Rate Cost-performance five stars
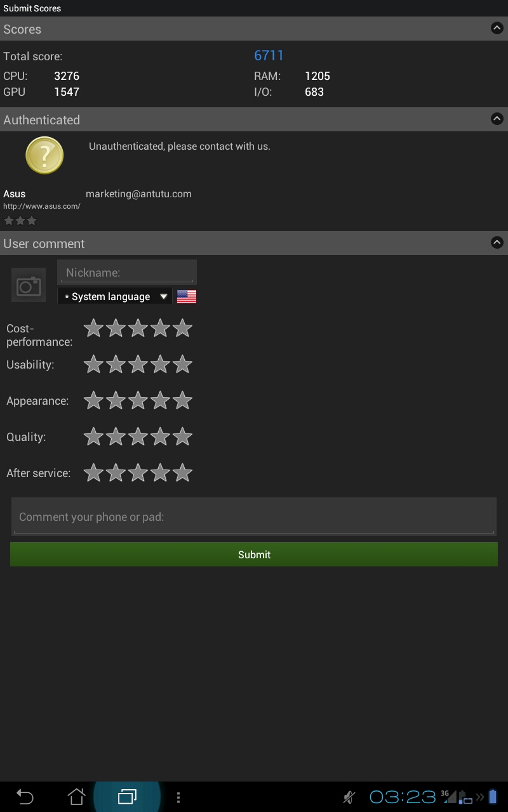 (182, 328)
